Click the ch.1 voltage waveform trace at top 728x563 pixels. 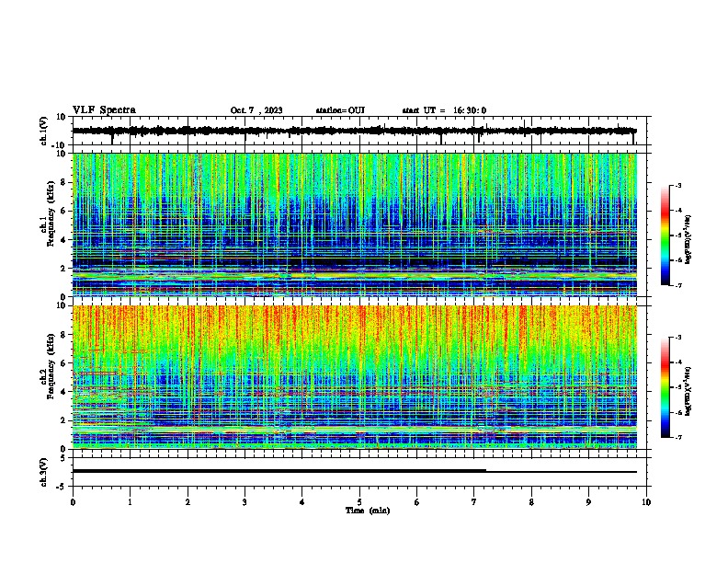[x=354, y=132]
